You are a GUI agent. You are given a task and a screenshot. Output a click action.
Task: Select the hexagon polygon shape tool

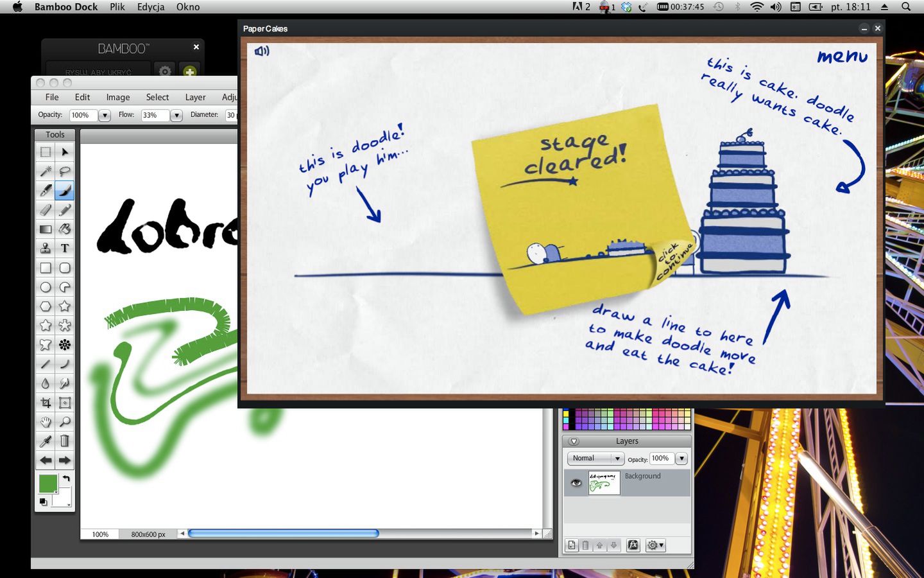click(46, 306)
